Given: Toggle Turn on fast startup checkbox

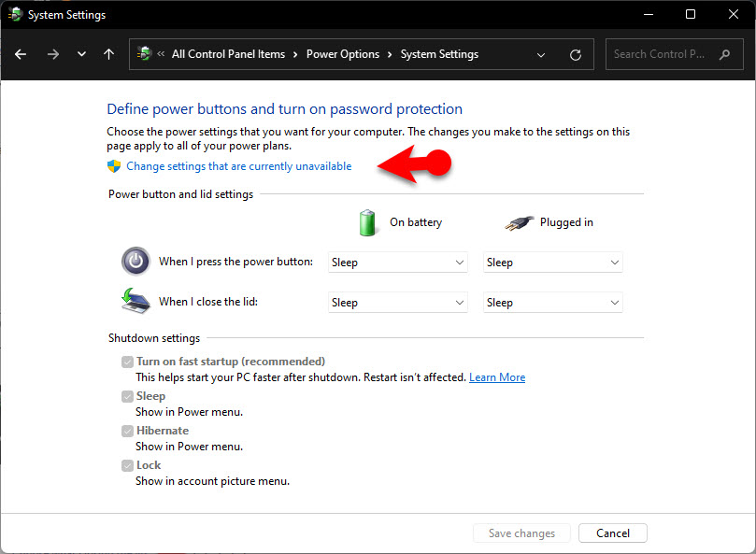Looking at the screenshot, I should (127, 362).
